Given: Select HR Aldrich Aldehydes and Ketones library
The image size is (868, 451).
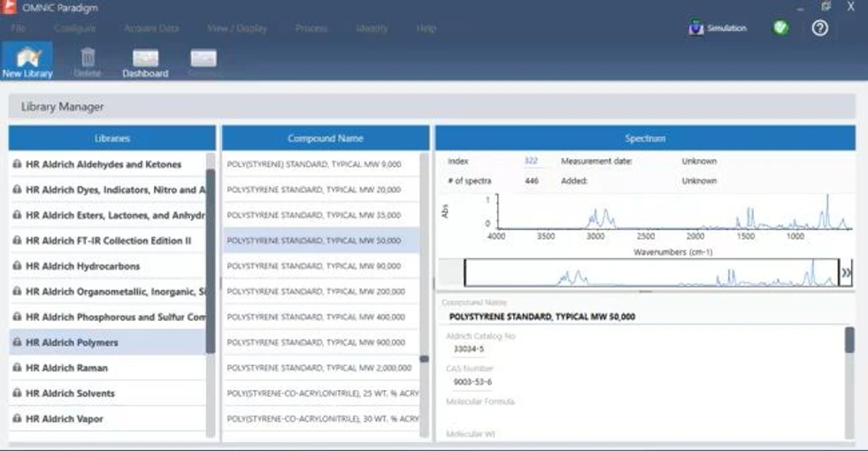Looking at the screenshot, I should click(107, 164).
